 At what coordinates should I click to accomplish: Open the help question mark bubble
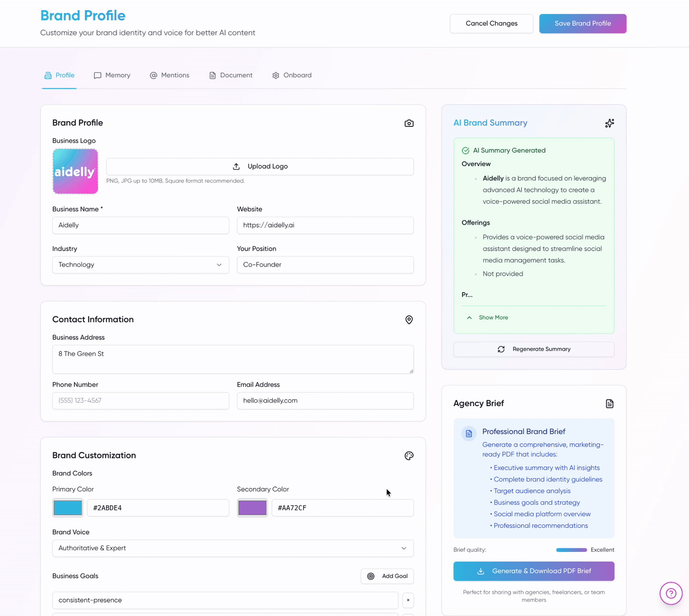[671, 593]
